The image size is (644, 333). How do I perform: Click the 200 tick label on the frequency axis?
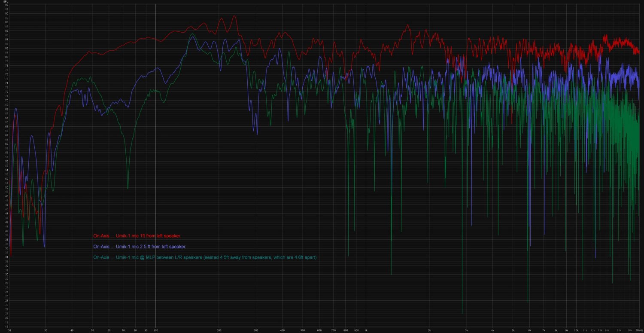[219, 330]
